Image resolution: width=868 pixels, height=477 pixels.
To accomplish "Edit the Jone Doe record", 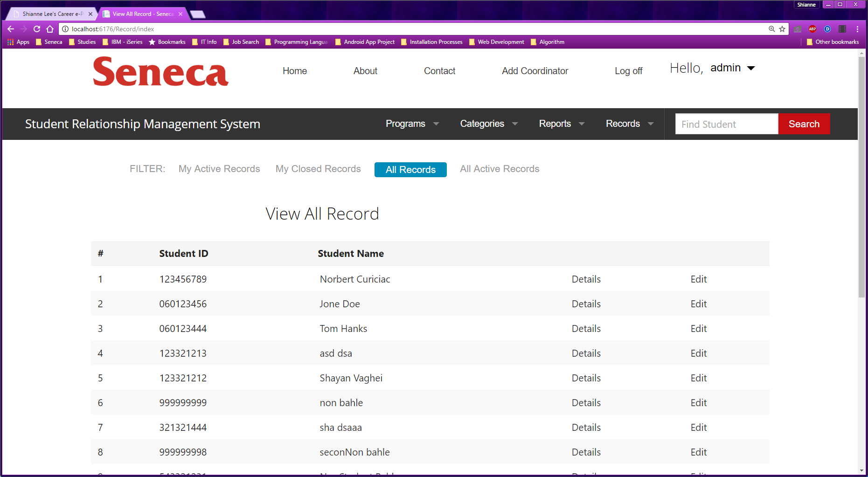I will (x=699, y=304).
